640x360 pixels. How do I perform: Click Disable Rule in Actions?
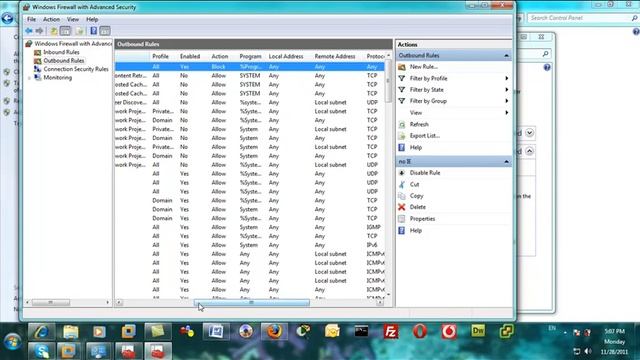[x=425, y=173]
